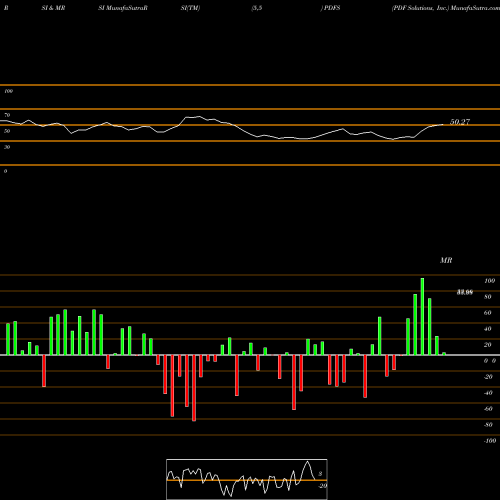
Task: Click the RSI value label 50.27
Action: (x=460, y=122)
